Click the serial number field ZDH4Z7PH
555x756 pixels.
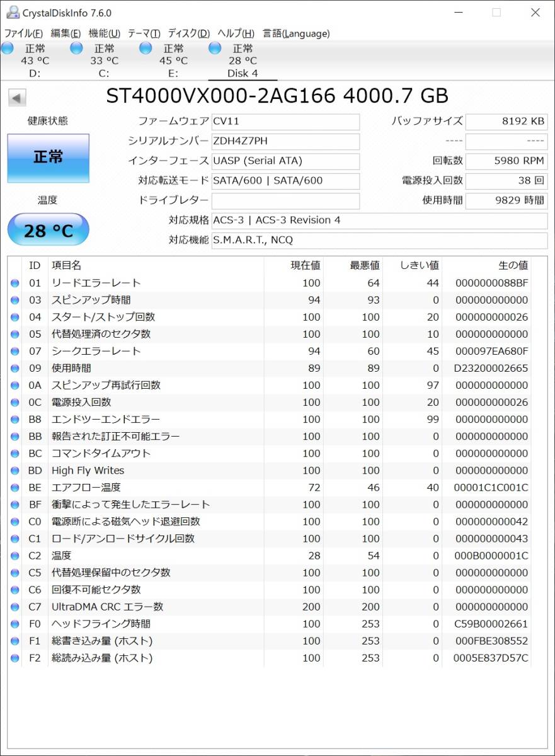[x=285, y=141]
